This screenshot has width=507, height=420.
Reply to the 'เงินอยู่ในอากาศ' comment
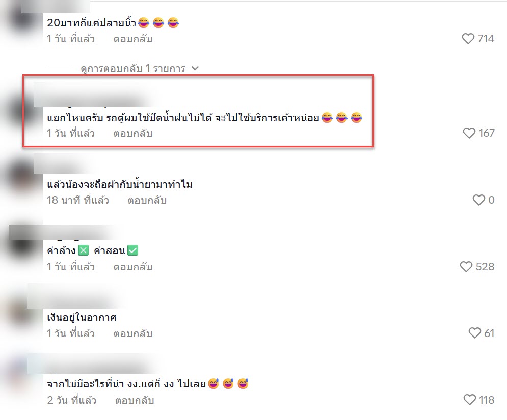tap(133, 334)
